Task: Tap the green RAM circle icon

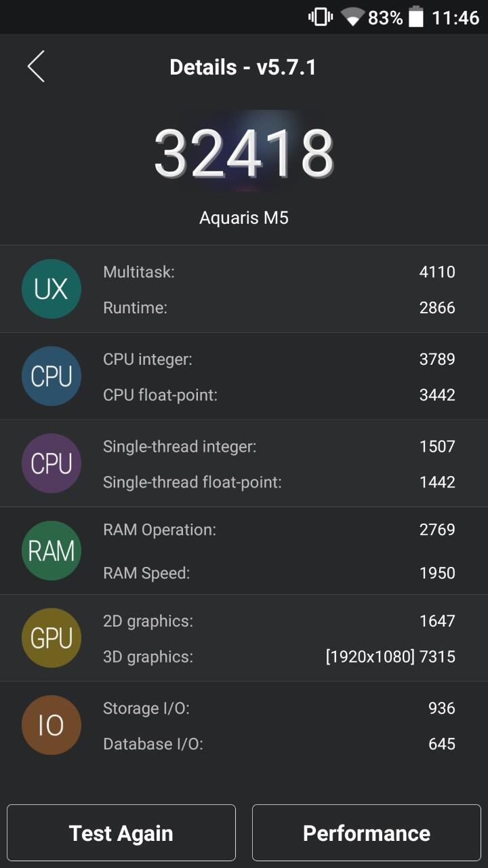Action: [52, 551]
